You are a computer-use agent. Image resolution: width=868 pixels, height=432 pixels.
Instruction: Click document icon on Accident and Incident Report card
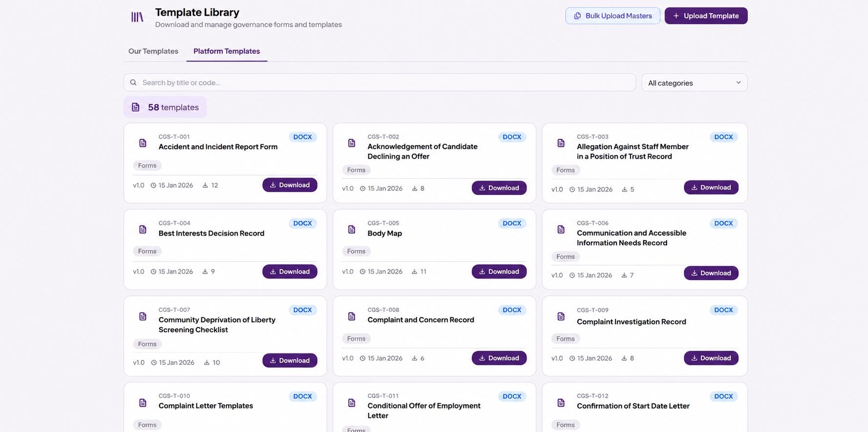coord(143,143)
